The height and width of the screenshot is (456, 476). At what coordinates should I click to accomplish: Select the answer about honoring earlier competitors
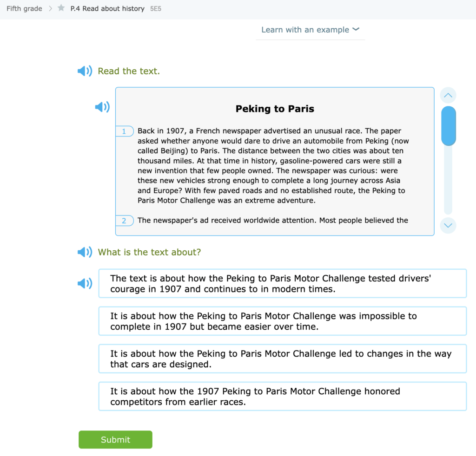282,396
